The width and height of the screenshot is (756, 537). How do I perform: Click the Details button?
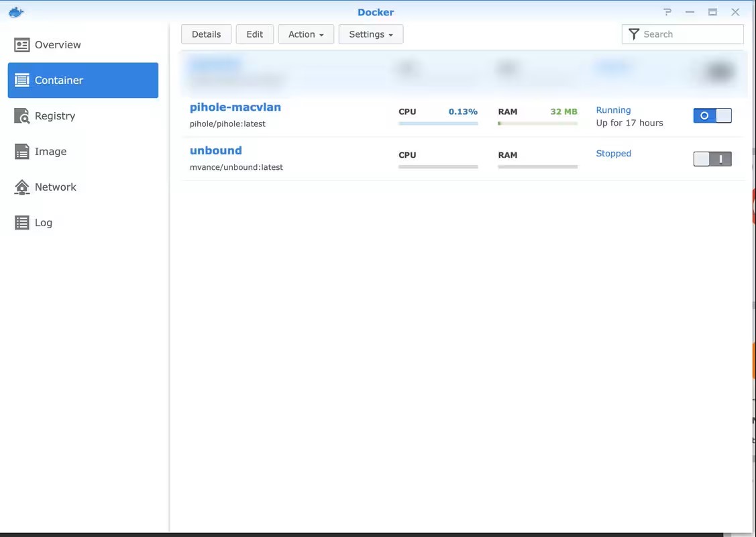206,34
